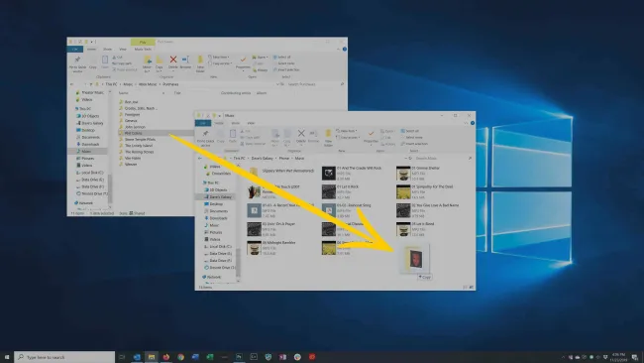Open the Music Tools tab in Purchases window
This screenshot has height=363, width=644.
pyautogui.click(x=143, y=49)
